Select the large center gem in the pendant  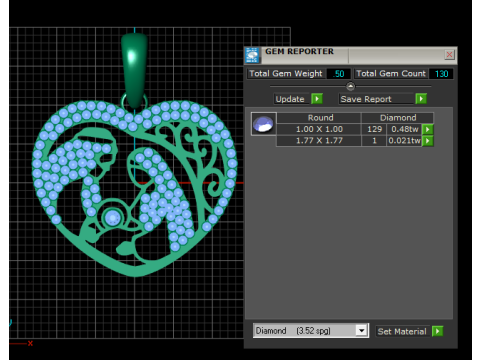(112, 218)
